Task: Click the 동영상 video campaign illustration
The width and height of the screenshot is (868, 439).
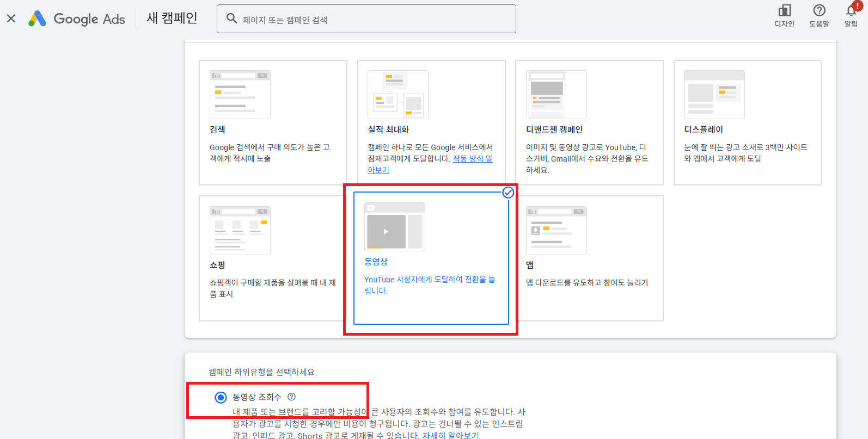Action: tap(395, 227)
